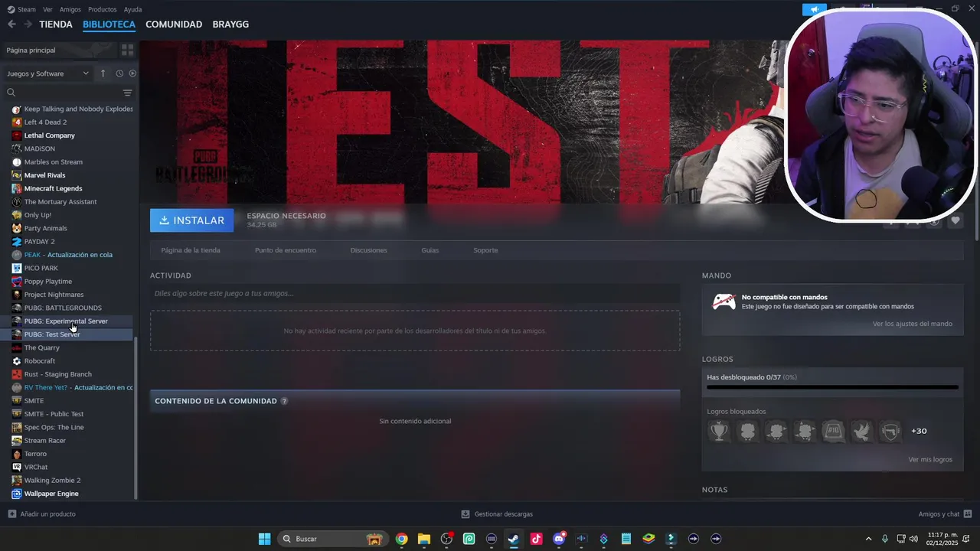Screen dimensions: 980x551
Task: Open the Juegos y Software dropdown
Action: [x=47, y=73]
